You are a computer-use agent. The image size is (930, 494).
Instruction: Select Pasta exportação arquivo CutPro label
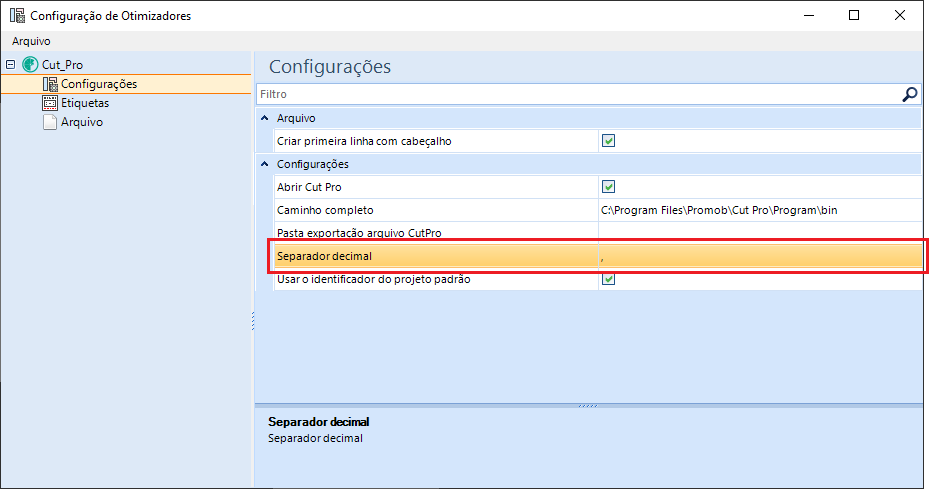359,233
